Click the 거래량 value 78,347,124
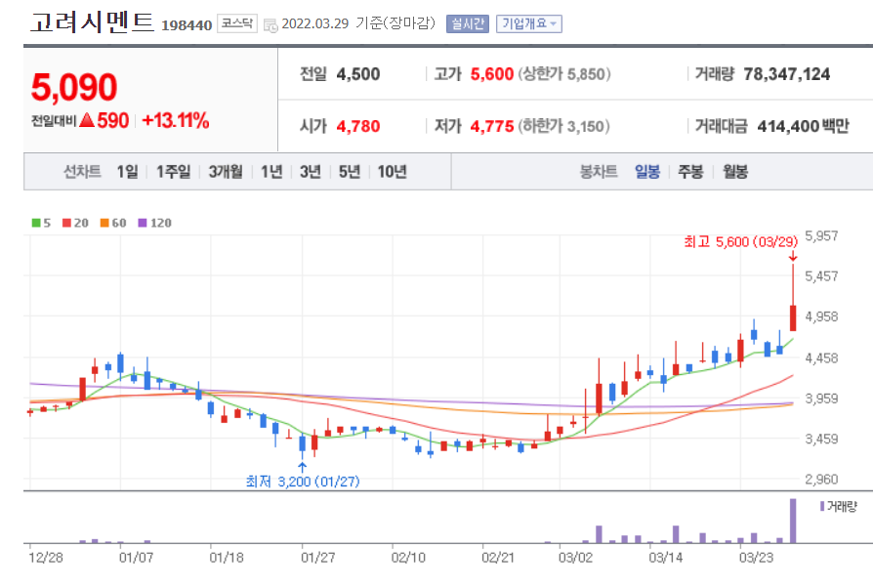The width and height of the screenshot is (873, 588). [x=787, y=74]
